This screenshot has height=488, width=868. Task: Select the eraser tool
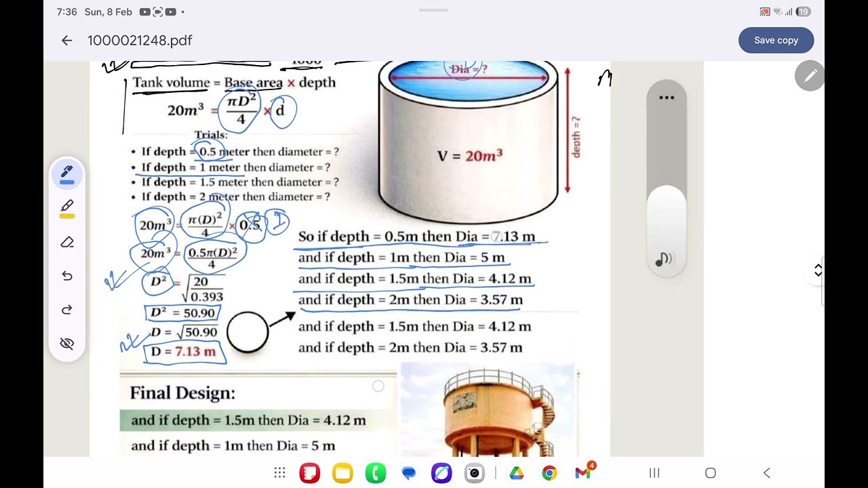click(67, 242)
